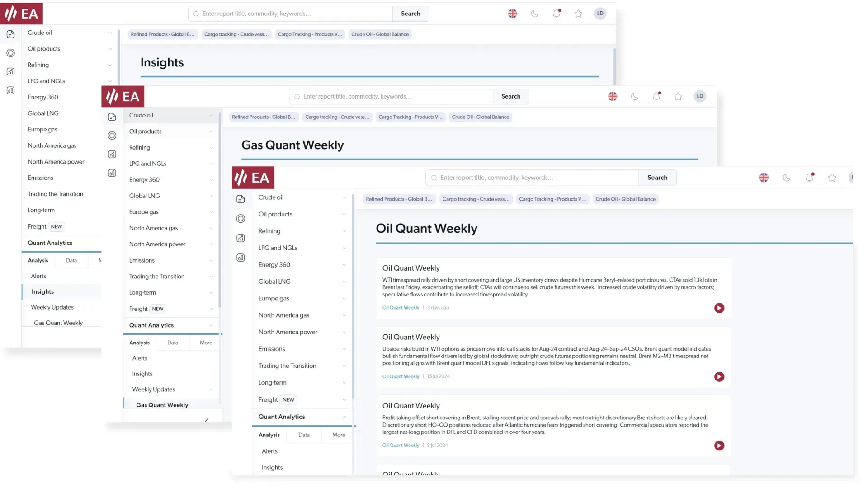Click Search button in the Insights window

(410, 14)
